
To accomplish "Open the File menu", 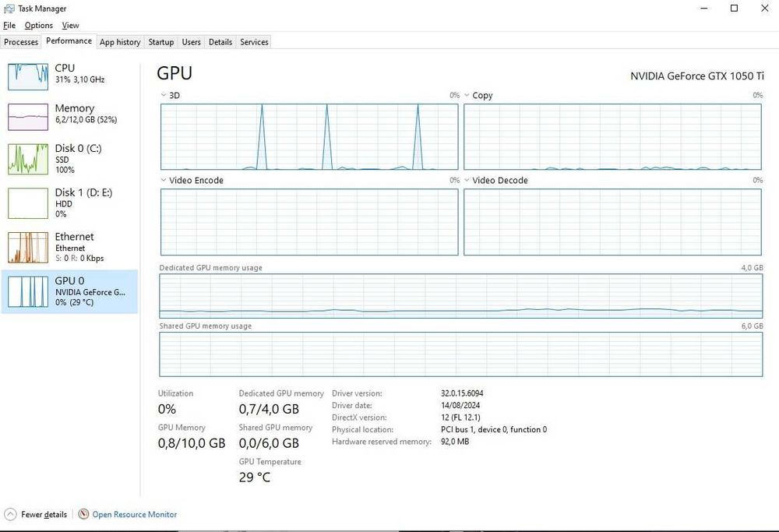I will (x=9, y=25).
